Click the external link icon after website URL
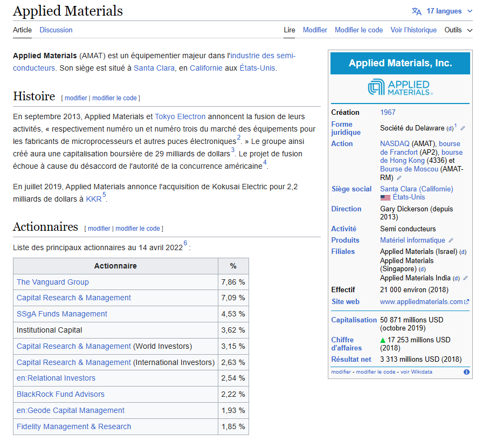This screenshot has height=448, width=489. tap(466, 302)
